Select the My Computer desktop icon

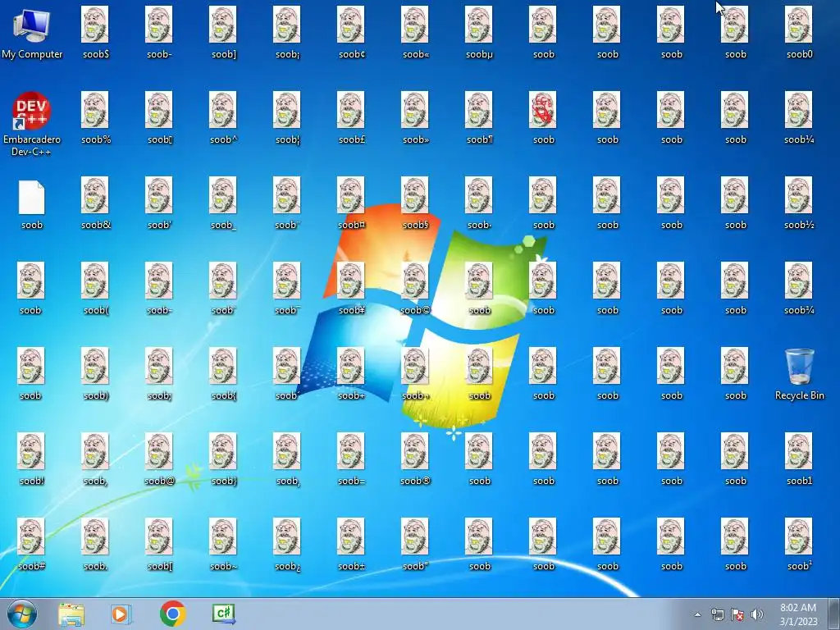(32, 25)
